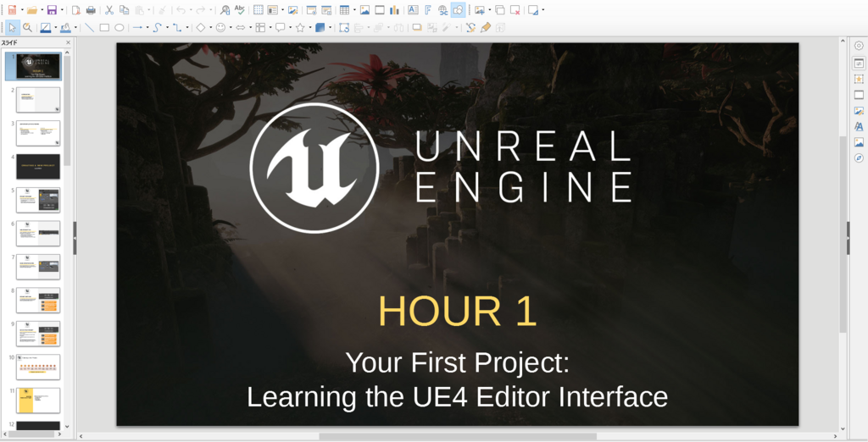The width and height of the screenshot is (868, 442).
Task: Click the Insert Chart icon
Action: 395,10
